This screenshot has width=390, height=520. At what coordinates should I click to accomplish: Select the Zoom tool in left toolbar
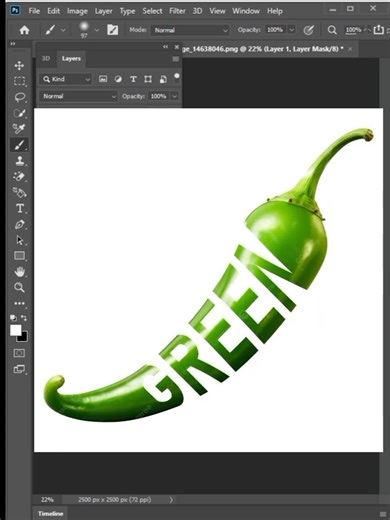tap(19, 287)
